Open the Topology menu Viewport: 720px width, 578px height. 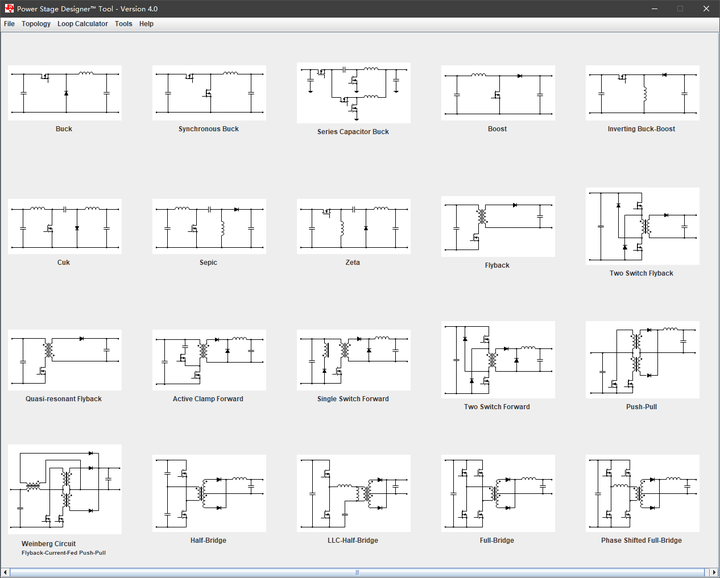[36, 24]
